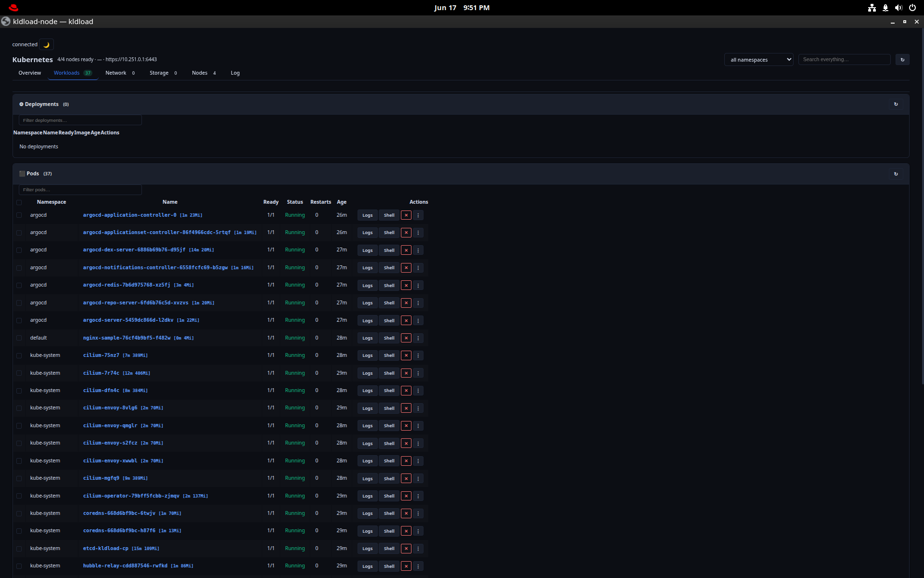The width and height of the screenshot is (924, 578).
Task: Delete pod argocd-application-controller-0
Action: [x=406, y=215]
